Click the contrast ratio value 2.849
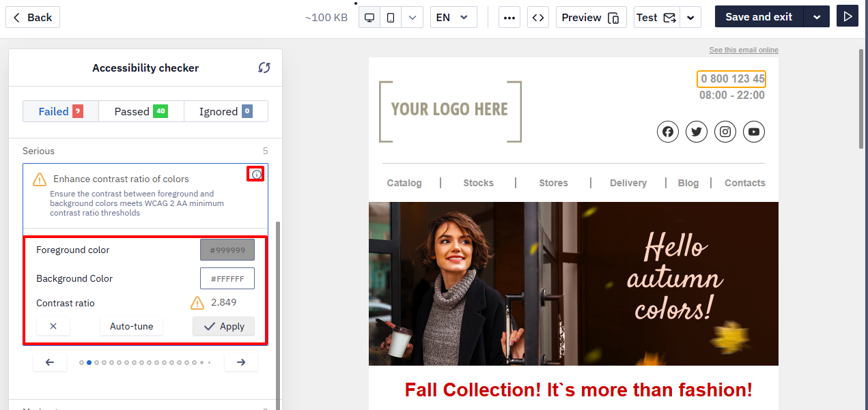The width and height of the screenshot is (868, 410). [224, 302]
